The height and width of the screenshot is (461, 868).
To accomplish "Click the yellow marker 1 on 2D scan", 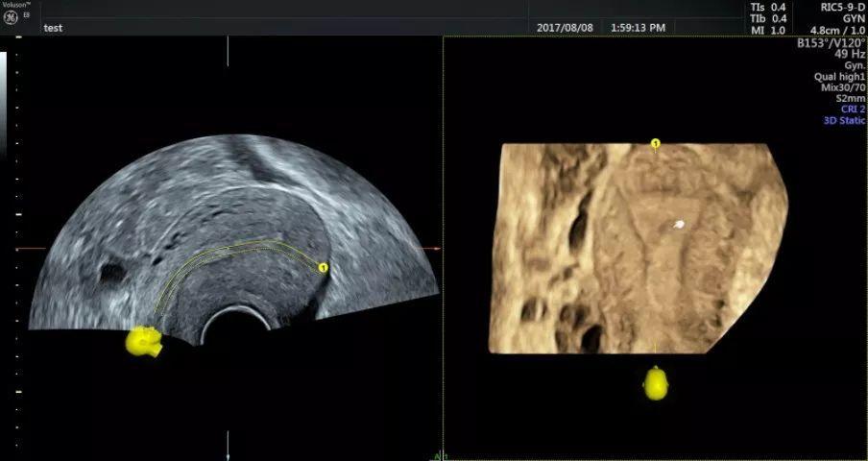I will point(323,268).
